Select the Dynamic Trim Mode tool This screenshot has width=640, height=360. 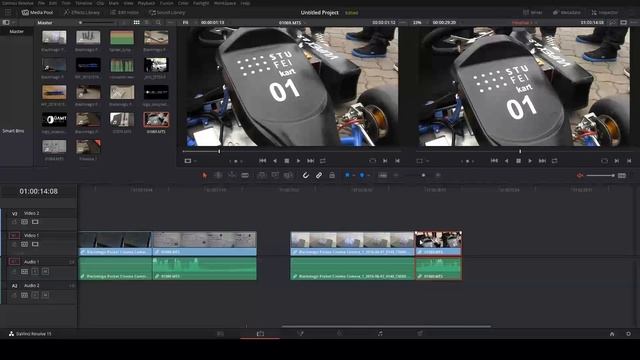[x=232, y=176]
